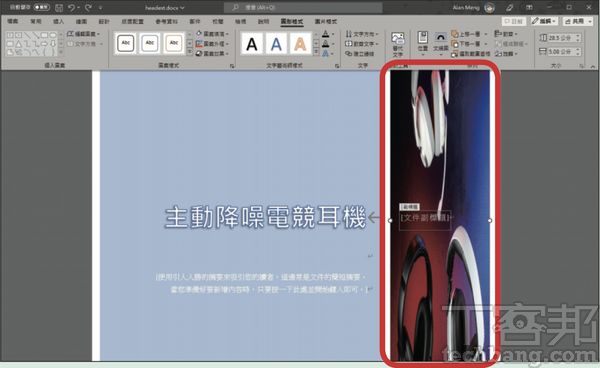Image resolution: width=600 pixels, height=368 pixels.
Task: Click the 共用 (Share) button
Action: point(578,21)
